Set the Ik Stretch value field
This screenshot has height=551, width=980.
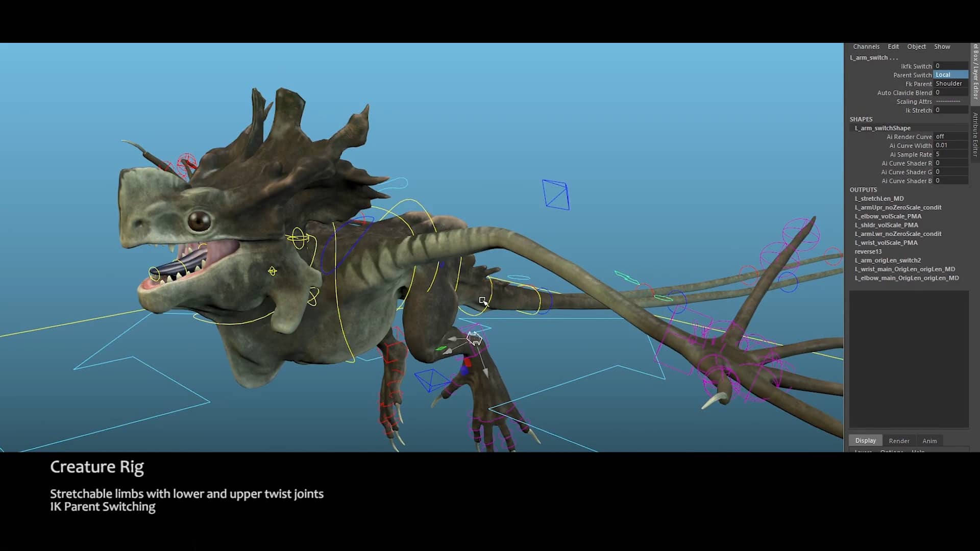[949, 110]
